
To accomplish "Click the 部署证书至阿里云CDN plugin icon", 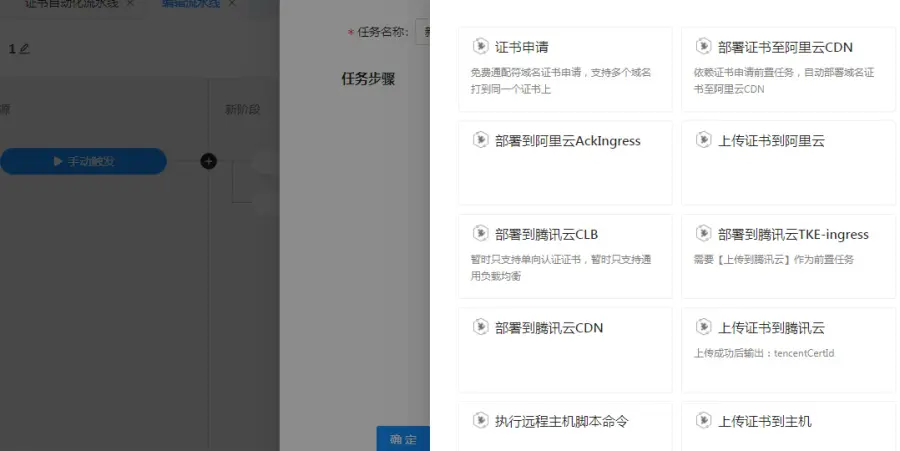I will tap(704, 46).
